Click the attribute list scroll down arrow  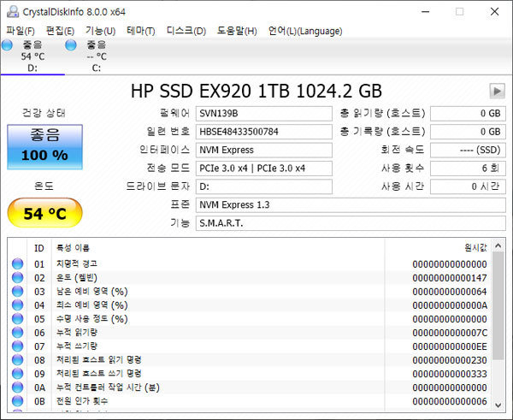point(498,405)
